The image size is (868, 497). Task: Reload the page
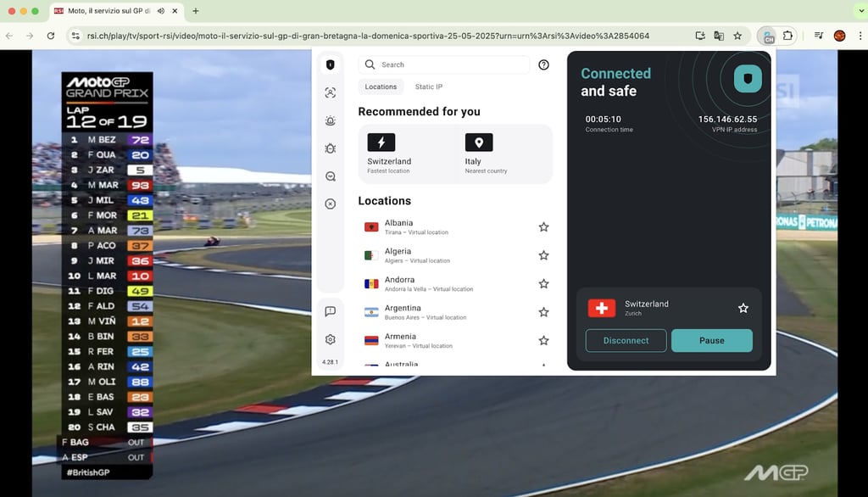50,36
